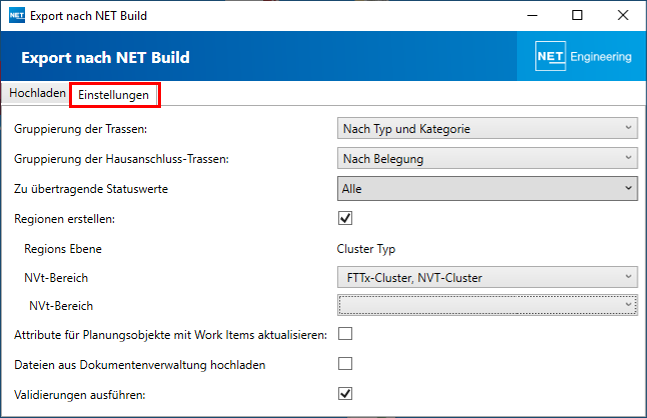Click the Gruppierung der Hausanschluss-Trassen label

121,159
